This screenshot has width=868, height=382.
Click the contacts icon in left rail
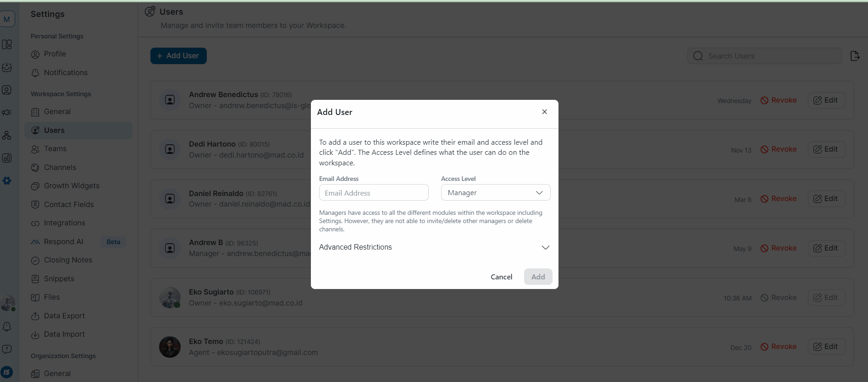(x=7, y=90)
